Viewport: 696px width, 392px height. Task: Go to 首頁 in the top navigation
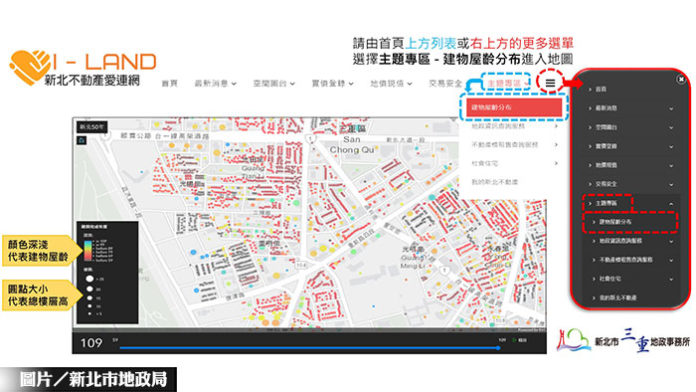(x=169, y=83)
